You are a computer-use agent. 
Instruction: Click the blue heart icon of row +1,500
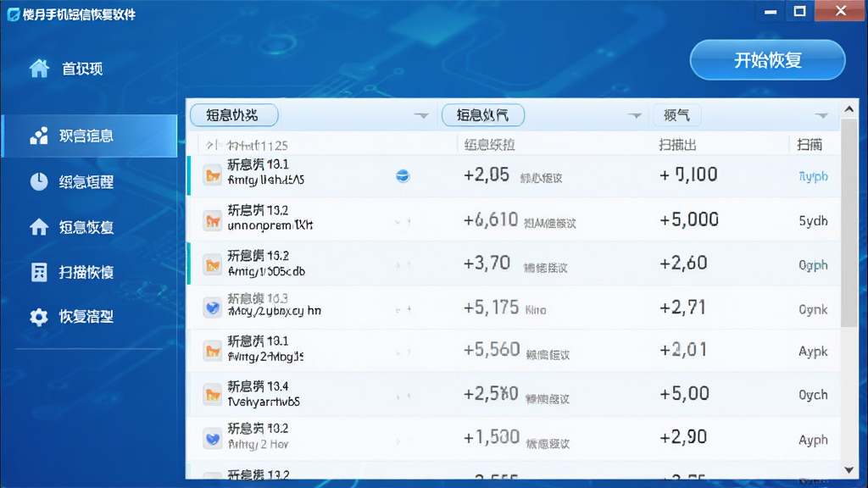[x=213, y=438]
